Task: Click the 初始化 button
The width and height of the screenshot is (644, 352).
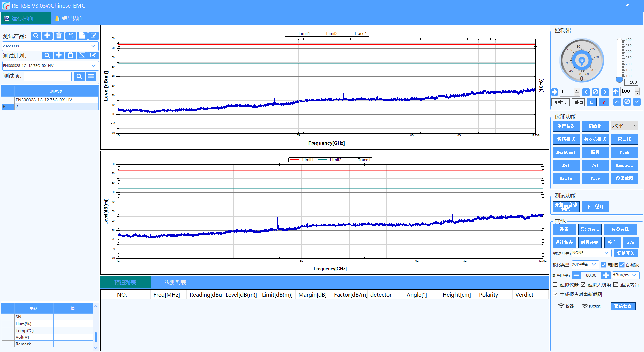Action: (595, 126)
